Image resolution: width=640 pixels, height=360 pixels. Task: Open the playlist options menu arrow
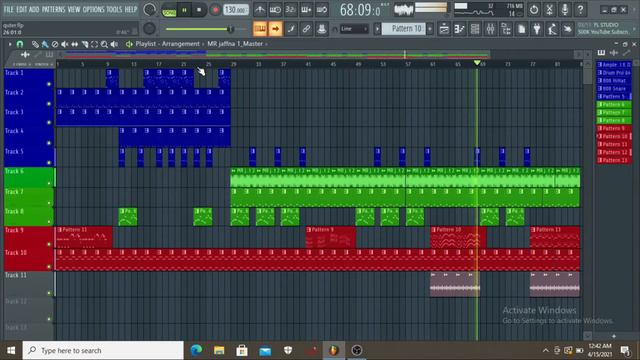(x=10, y=44)
